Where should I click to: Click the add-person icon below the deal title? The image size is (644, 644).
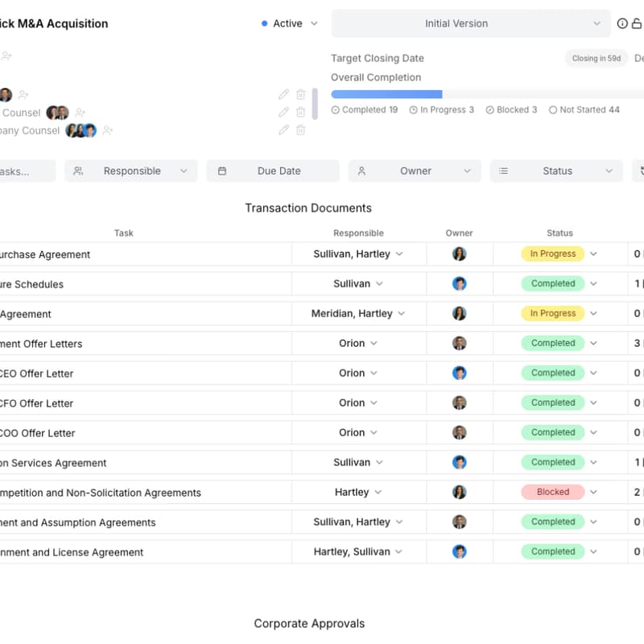click(x=6, y=56)
